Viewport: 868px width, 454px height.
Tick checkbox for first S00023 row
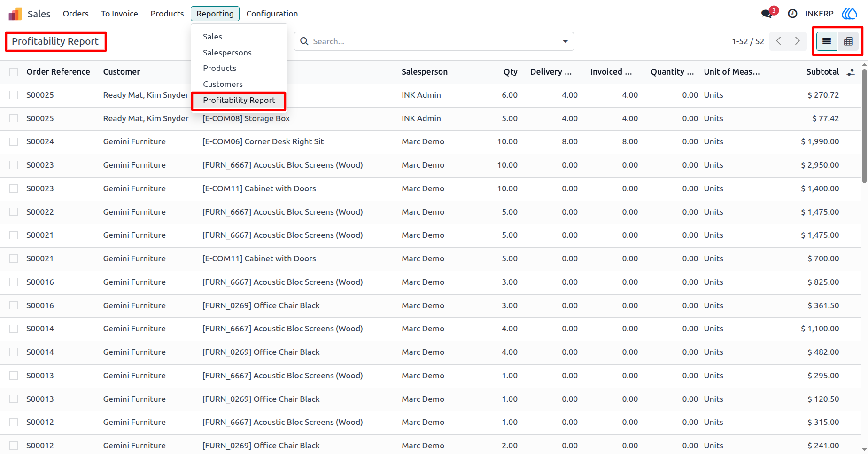[14, 165]
